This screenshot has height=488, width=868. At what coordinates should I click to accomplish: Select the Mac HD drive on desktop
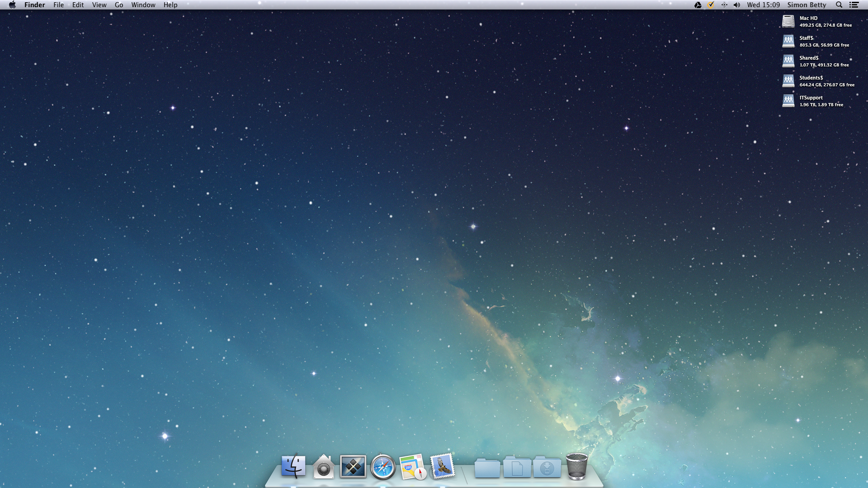click(788, 21)
